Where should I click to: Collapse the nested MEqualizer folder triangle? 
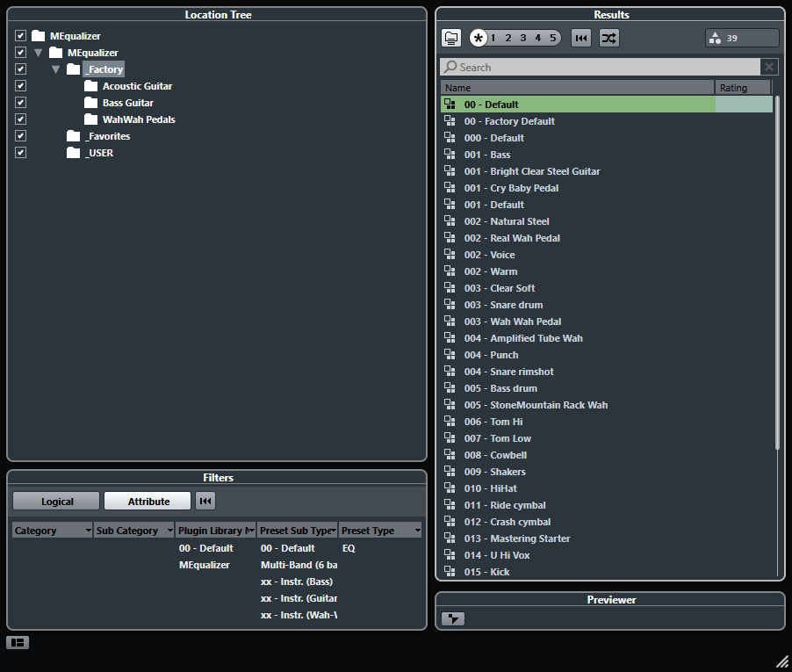39,53
